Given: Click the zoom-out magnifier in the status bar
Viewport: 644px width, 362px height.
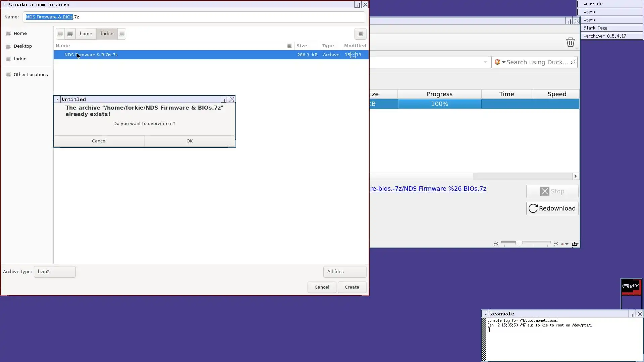Looking at the screenshot, I should pyautogui.click(x=496, y=244).
